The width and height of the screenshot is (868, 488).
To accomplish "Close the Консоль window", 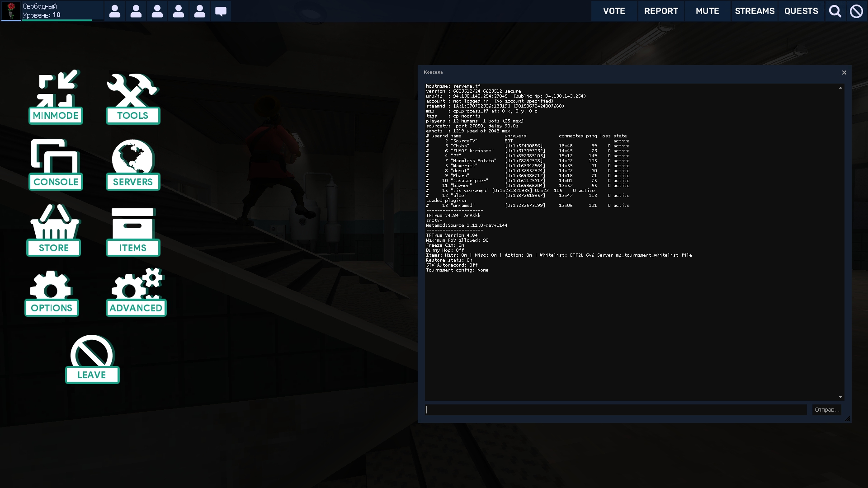I will click(844, 72).
